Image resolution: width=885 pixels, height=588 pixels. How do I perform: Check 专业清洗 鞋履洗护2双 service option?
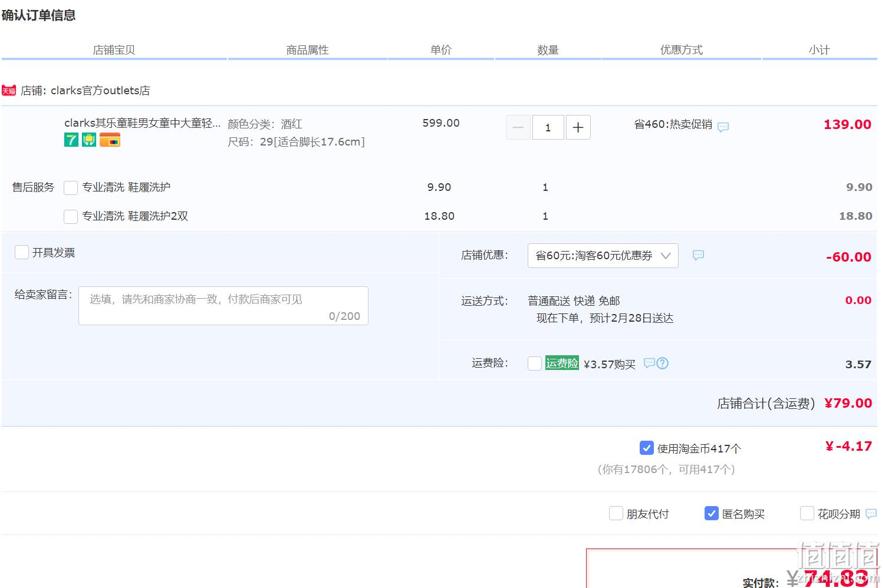click(x=71, y=216)
